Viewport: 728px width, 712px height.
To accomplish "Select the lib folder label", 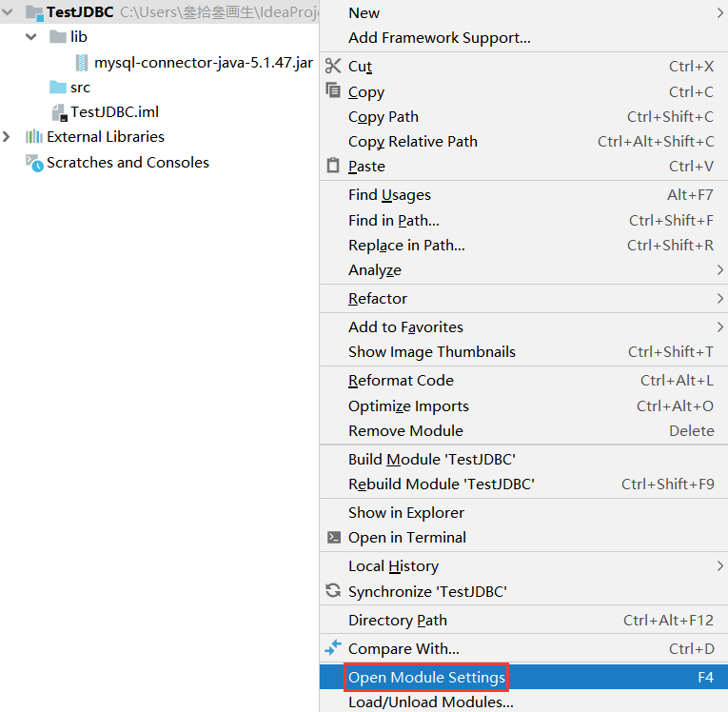I will coord(79,37).
